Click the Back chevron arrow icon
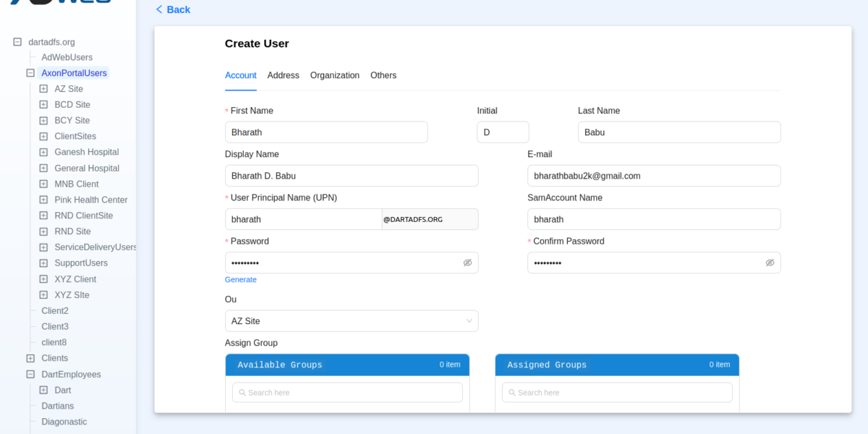 (159, 9)
